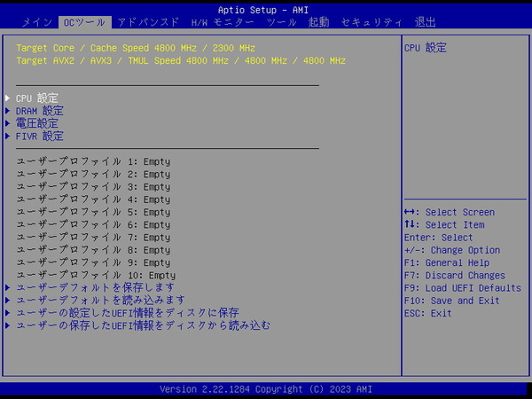Click arrow next to ユーザーデフォルトを保存します

click(x=7, y=287)
